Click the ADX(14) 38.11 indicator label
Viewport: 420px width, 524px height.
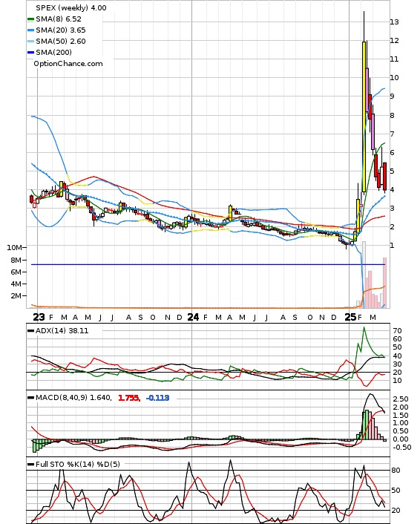62,331
